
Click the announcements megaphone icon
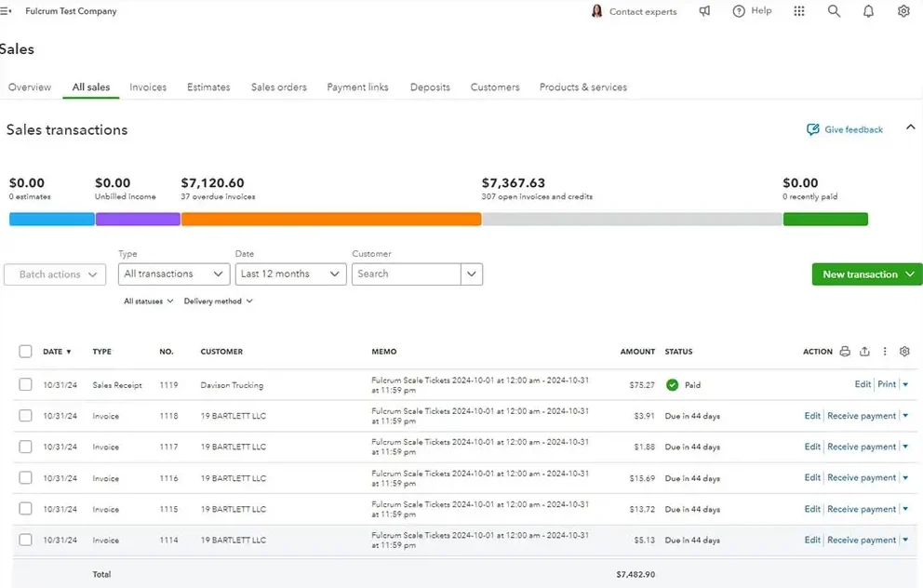pyautogui.click(x=704, y=10)
